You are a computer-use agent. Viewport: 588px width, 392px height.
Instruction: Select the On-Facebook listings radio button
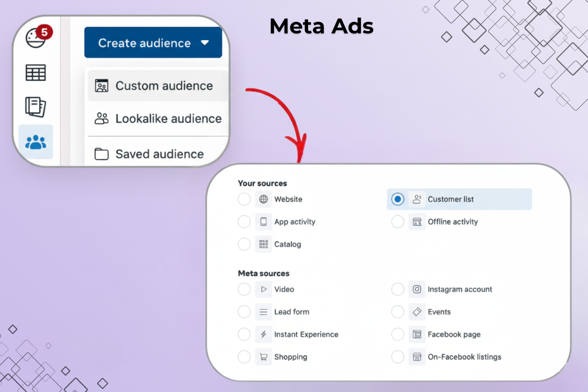point(398,357)
